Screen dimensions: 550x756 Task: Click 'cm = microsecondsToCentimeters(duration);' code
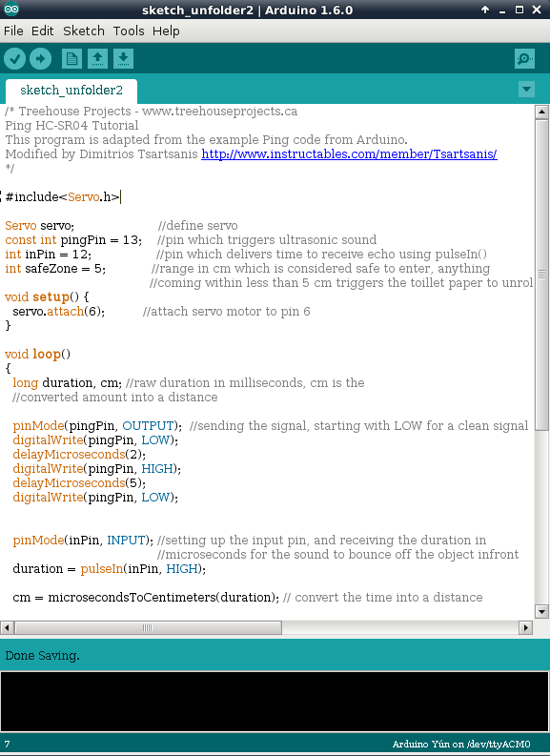click(x=146, y=598)
